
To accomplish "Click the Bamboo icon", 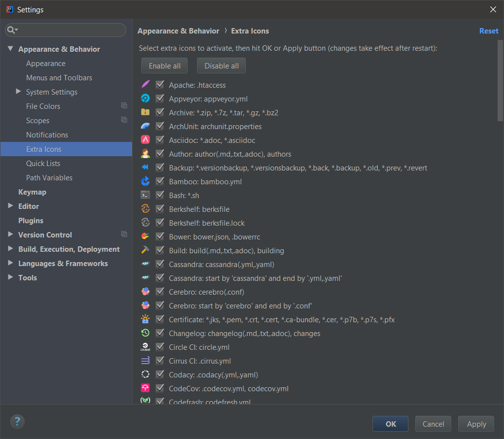I will [145, 181].
